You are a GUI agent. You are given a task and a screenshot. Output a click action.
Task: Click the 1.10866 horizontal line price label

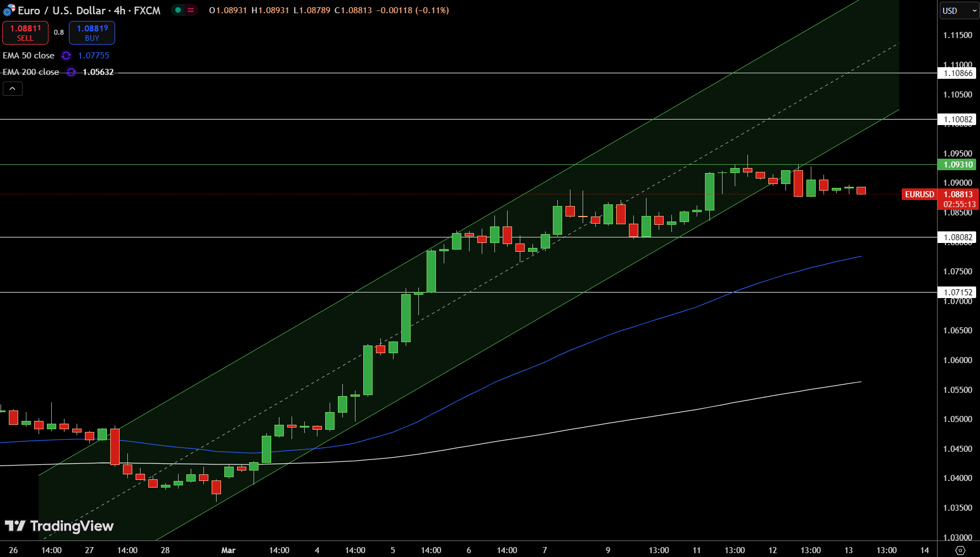click(x=957, y=73)
